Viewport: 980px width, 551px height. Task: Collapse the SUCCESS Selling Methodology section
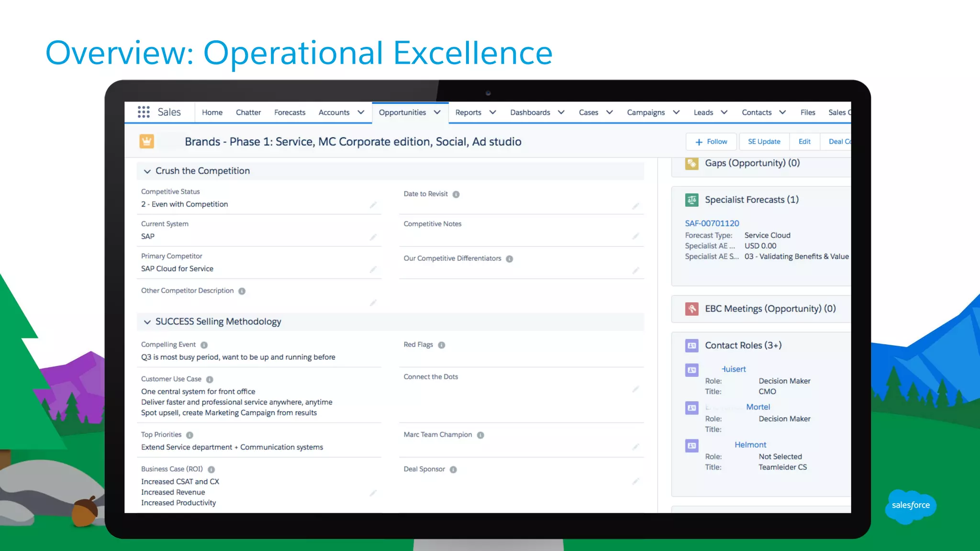[147, 322]
